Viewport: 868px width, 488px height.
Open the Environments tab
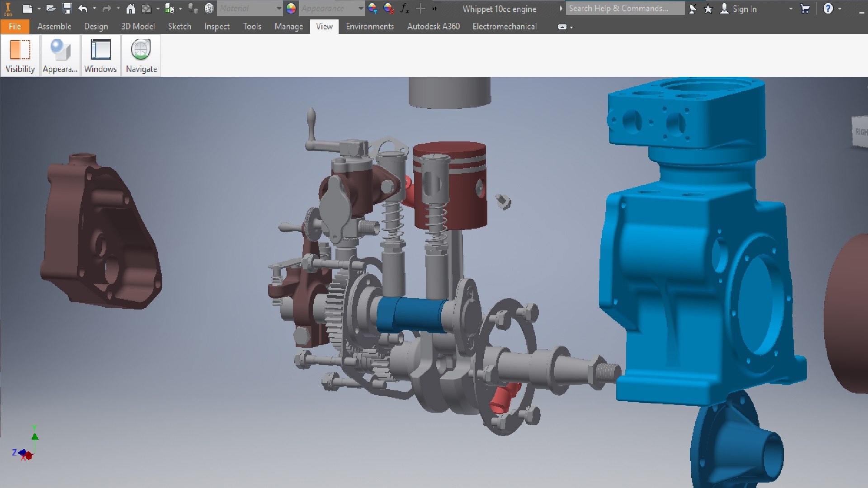click(370, 27)
